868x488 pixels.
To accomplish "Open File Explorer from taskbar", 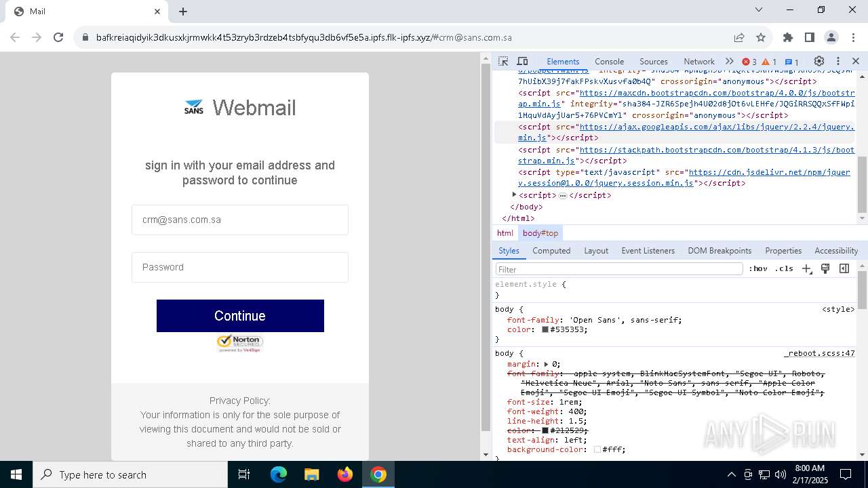I will pos(311,474).
